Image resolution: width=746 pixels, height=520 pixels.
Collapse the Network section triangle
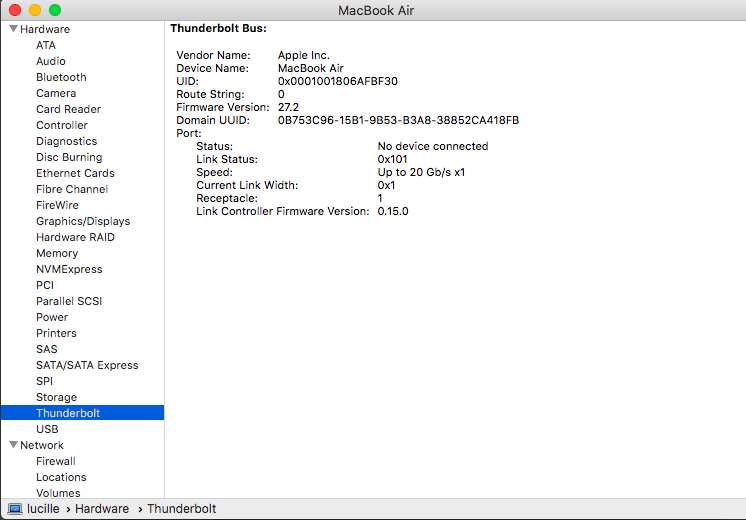coord(13,445)
